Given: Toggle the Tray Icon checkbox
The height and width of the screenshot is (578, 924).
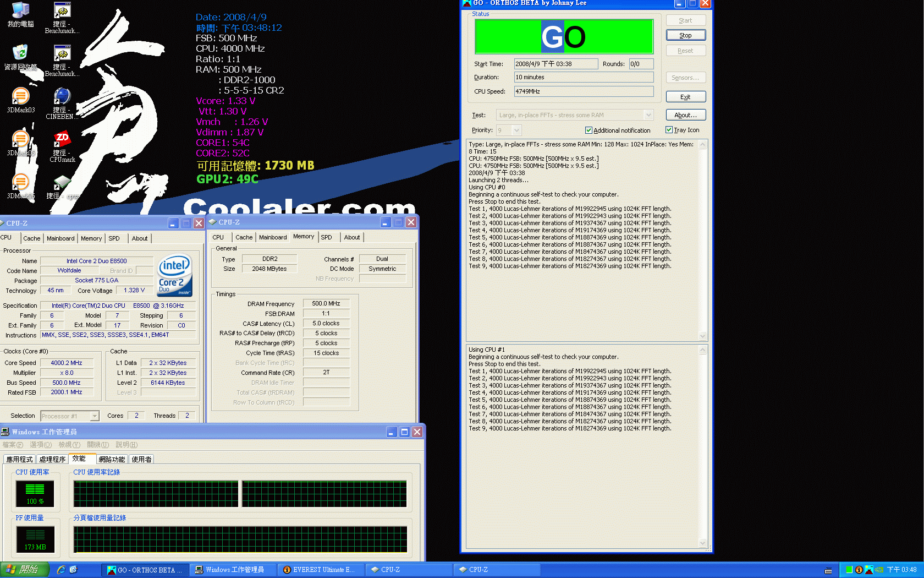Looking at the screenshot, I should (669, 130).
